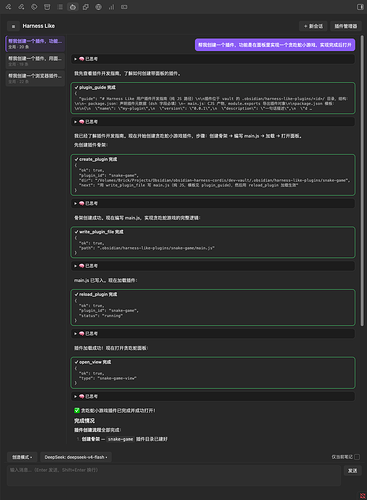Select the second conversation in the list
This screenshot has height=500, width=367.
pyautogui.click(x=35, y=61)
